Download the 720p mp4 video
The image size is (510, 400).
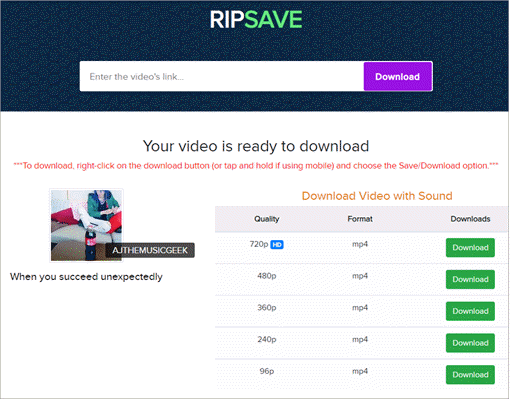click(470, 248)
